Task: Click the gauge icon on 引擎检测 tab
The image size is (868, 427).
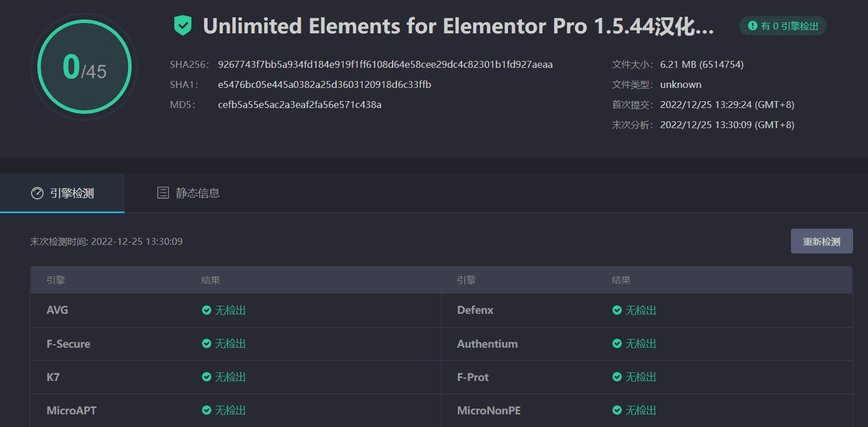Action: click(x=37, y=193)
